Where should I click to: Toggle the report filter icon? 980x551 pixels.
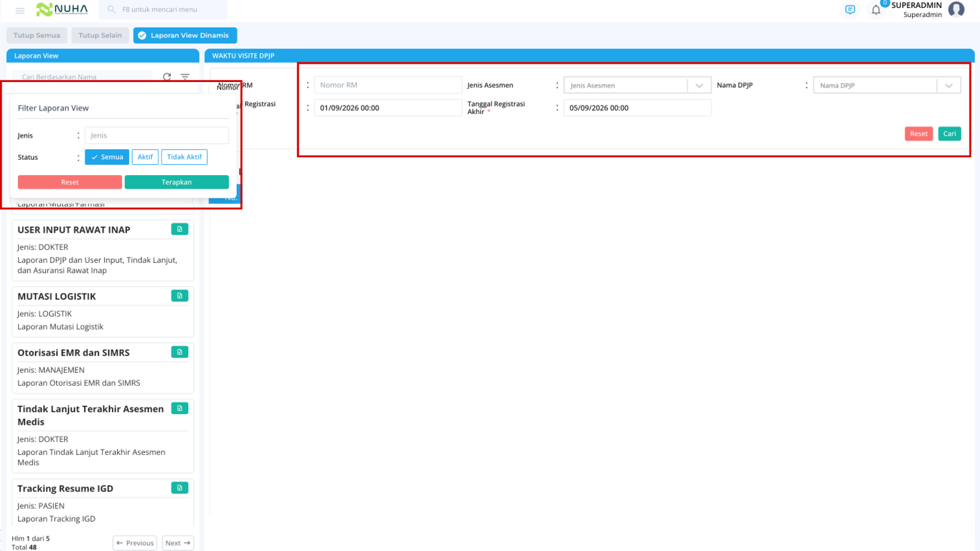tap(185, 77)
